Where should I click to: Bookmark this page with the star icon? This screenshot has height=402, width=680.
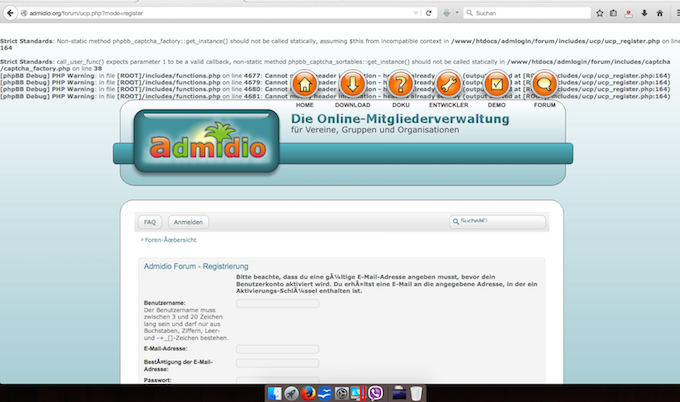(x=599, y=13)
